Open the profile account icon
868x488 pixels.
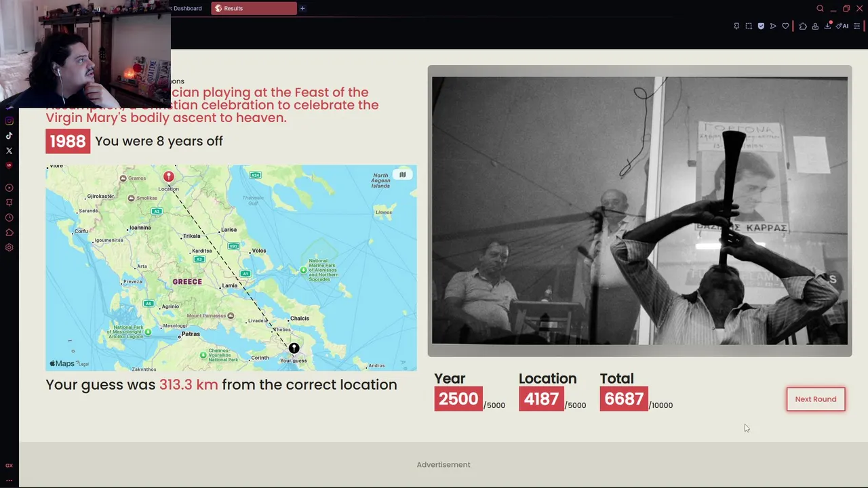tap(815, 26)
